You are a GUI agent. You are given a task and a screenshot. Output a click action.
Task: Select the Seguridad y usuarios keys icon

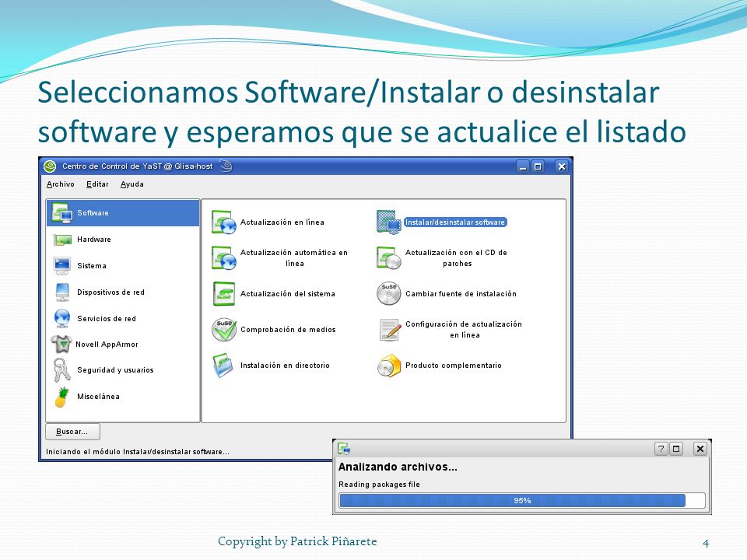pyautogui.click(x=62, y=370)
